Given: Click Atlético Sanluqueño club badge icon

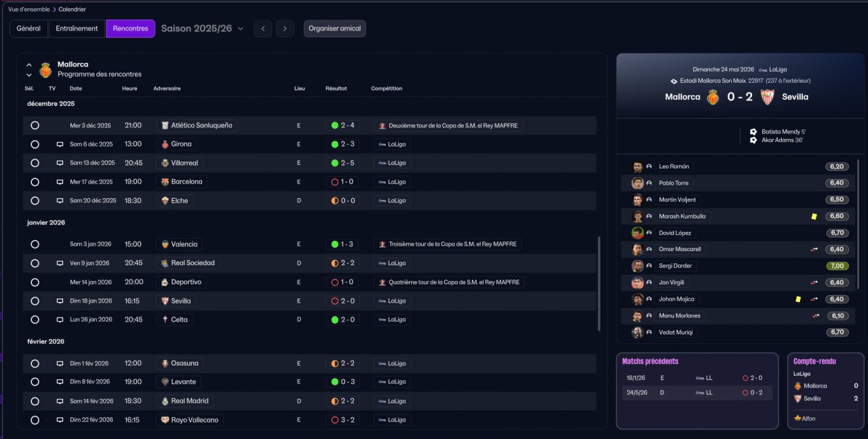Looking at the screenshot, I should click(x=165, y=126).
